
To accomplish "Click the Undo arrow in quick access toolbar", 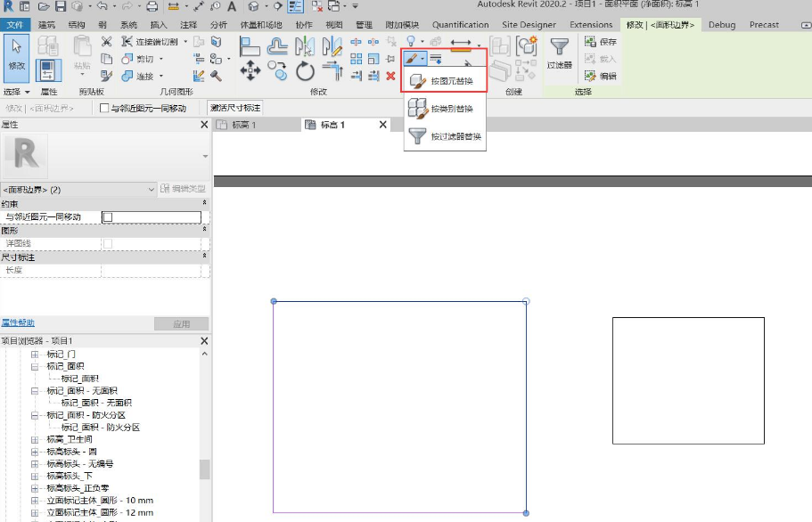I will pos(102,7).
